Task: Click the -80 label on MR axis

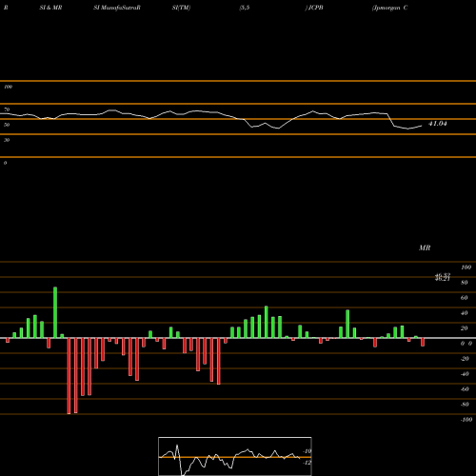Action: (x=465, y=405)
